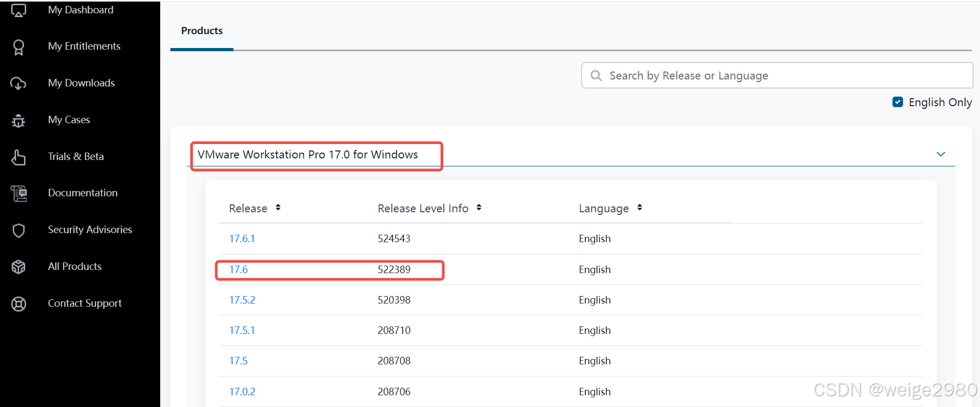Click the My Entitlements ribbon icon
The height and width of the screenshot is (407, 980).
19,47
